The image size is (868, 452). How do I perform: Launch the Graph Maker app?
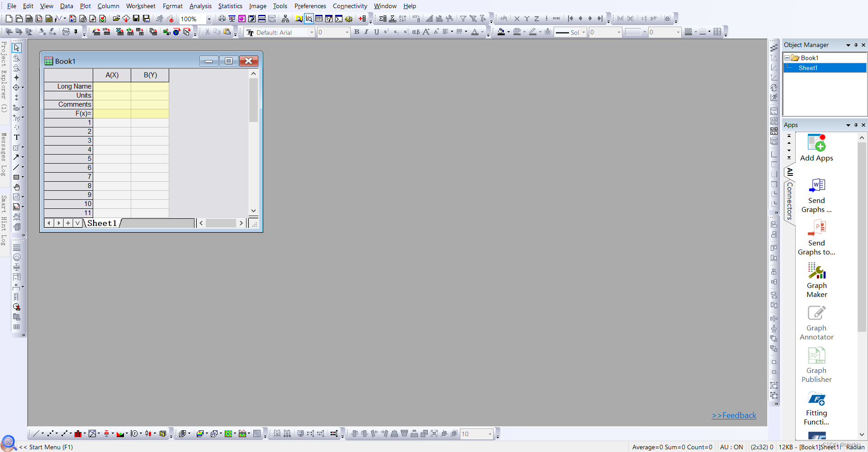click(816, 281)
